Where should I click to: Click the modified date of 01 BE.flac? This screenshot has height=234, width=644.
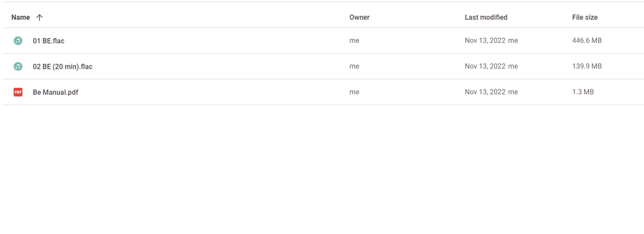(485, 40)
